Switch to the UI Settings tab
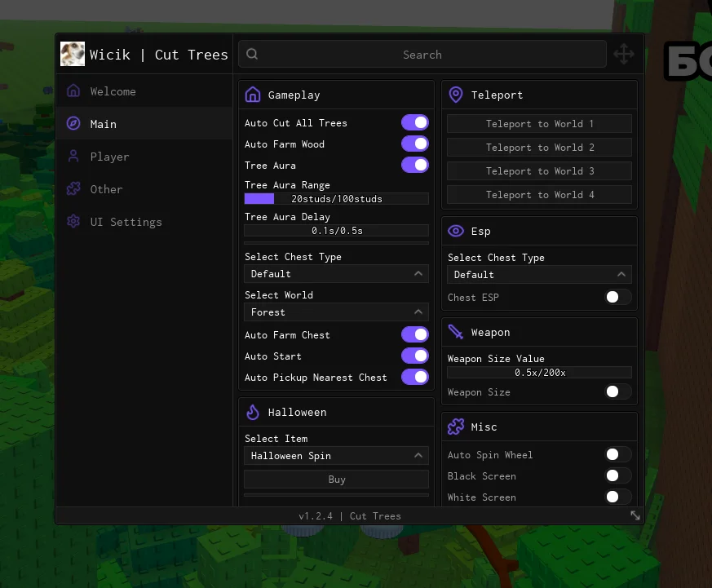Viewport: 712px width, 588px height. [126, 222]
